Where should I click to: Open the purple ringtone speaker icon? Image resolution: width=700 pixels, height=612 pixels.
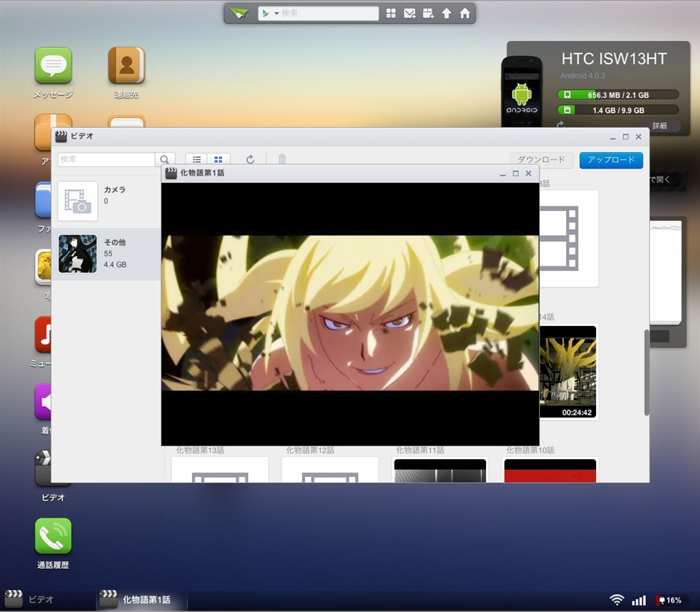(43, 402)
